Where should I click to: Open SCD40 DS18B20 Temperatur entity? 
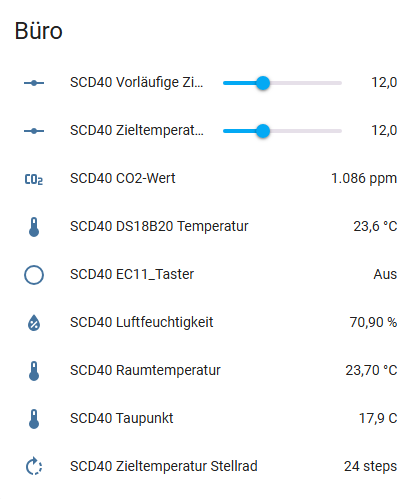(159, 226)
